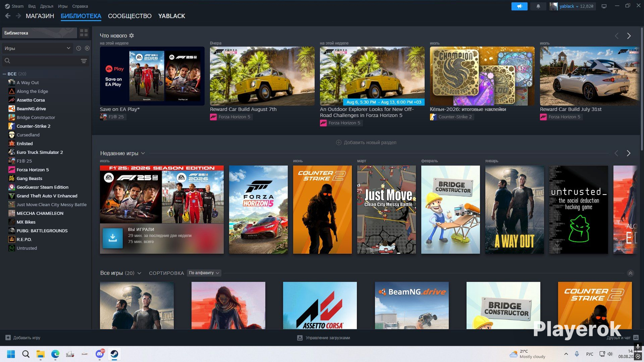Screen dimensions: 644x362
Task: Click the Steam icon on the taskbar
Action: 114,354
